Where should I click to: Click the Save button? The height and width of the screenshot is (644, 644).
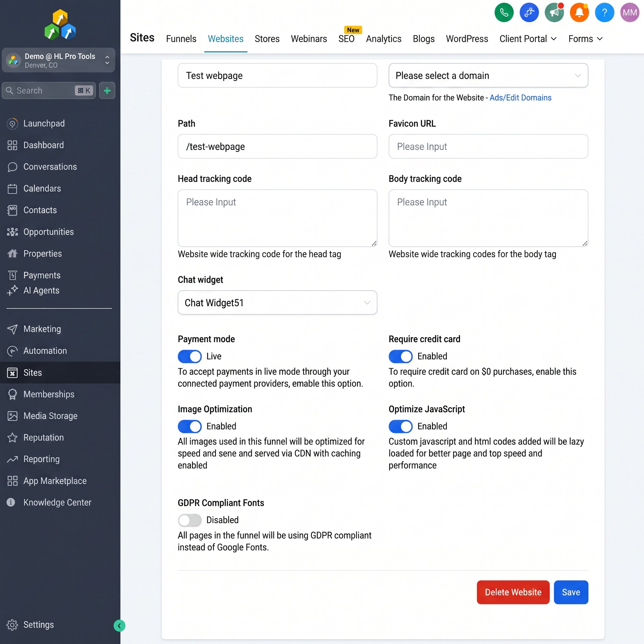point(571,592)
